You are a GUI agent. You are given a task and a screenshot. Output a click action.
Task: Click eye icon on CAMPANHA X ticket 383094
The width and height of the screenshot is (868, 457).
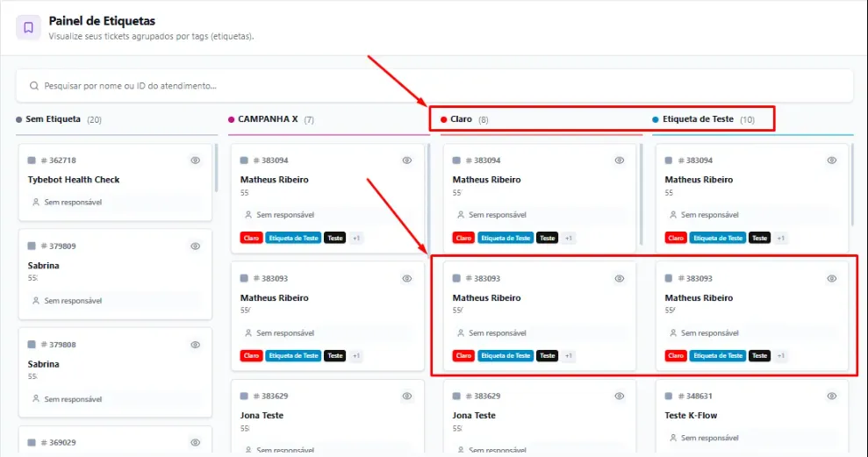(x=407, y=161)
